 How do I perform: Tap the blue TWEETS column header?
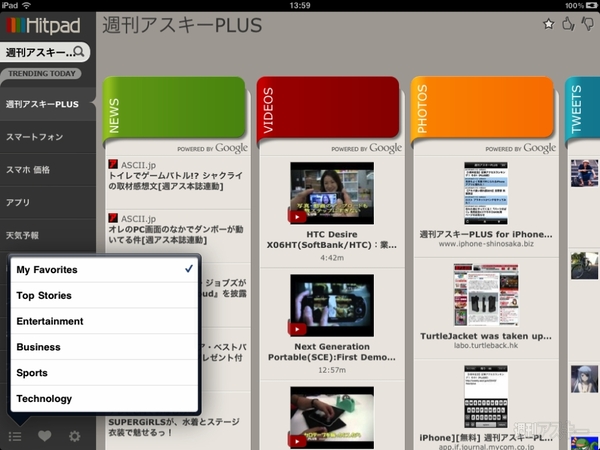(x=582, y=108)
